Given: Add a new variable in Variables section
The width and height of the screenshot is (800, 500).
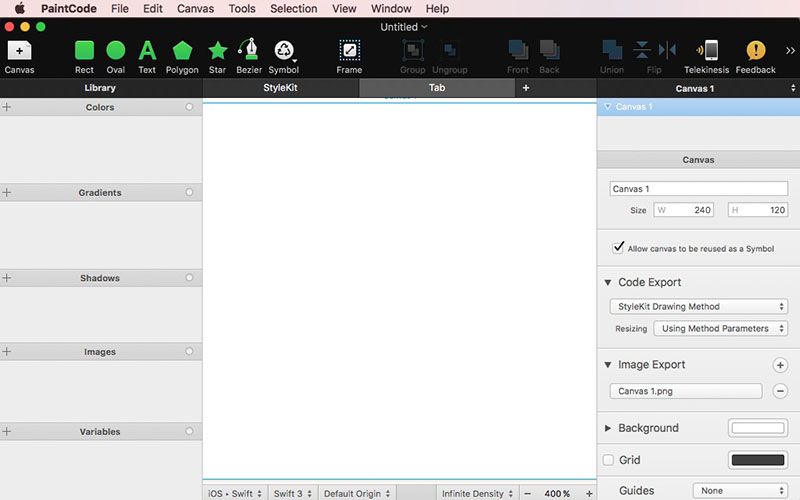Looking at the screenshot, I should tap(7, 432).
